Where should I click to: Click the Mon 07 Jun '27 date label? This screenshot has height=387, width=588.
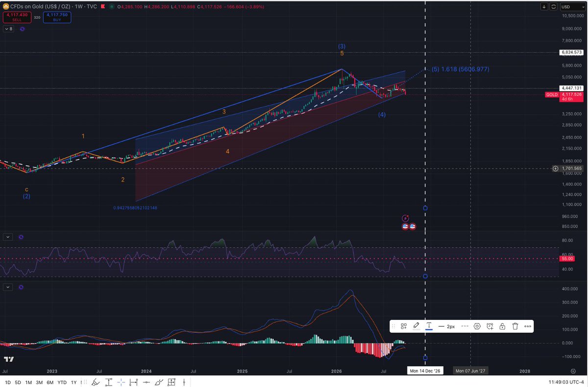coord(470,371)
